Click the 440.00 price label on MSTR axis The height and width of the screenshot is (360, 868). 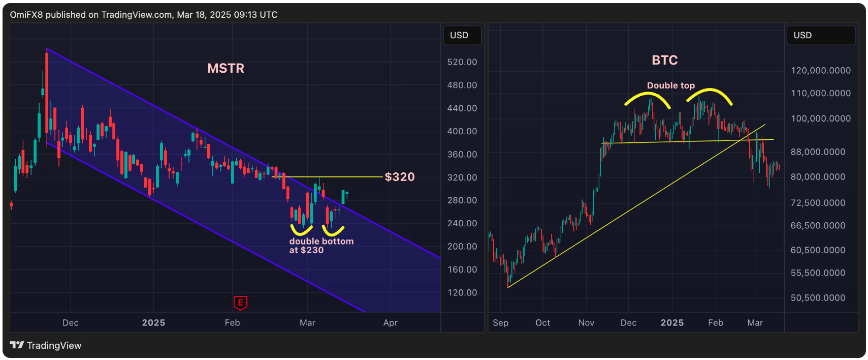click(x=462, y=108)
